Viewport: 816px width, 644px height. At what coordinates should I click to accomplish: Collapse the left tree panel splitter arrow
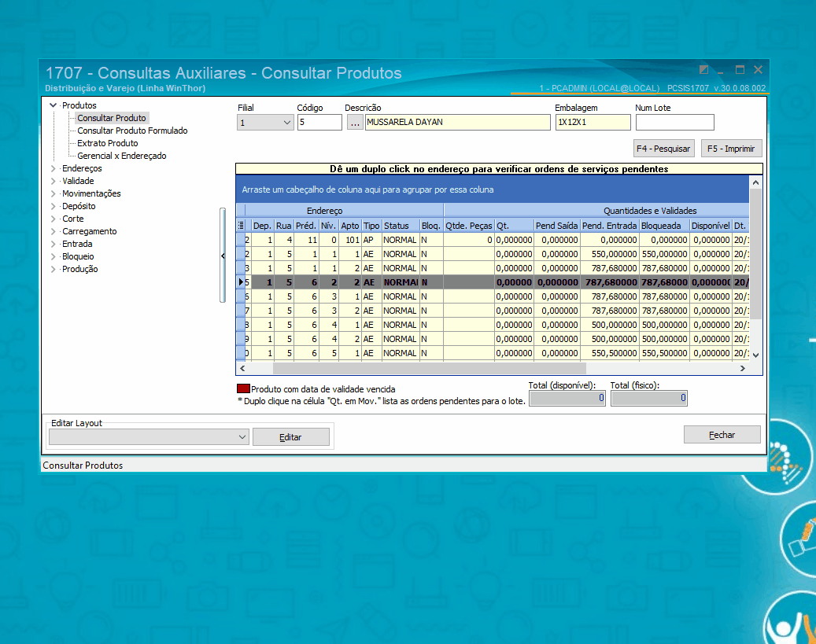point(223,256)
